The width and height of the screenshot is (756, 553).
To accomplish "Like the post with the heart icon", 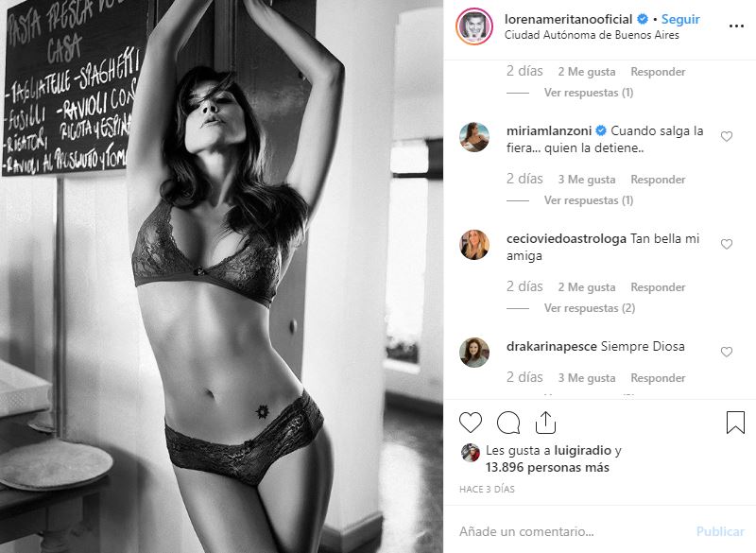I will pyautogui.click(x=470, y=423).
